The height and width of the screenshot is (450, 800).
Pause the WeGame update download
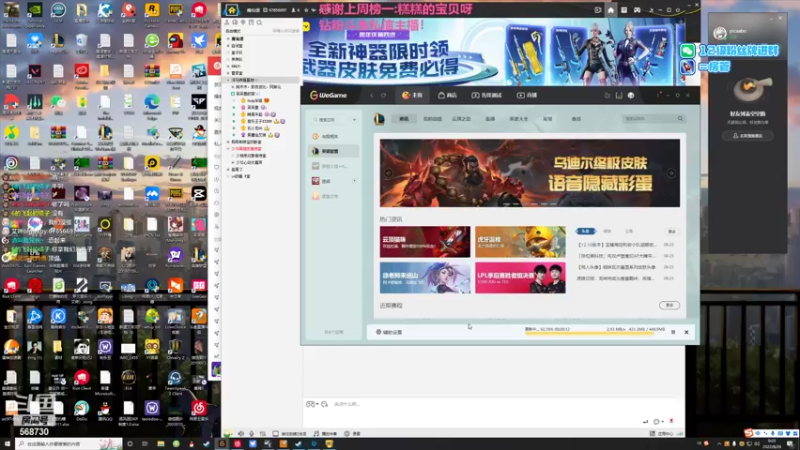click(x=673, y=332)
